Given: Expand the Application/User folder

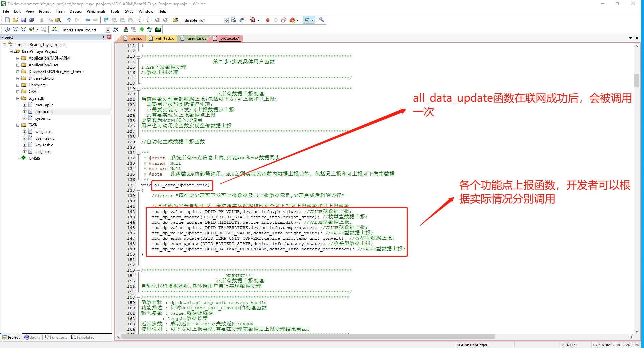Looking at the screenshot, I should point(18,65).
